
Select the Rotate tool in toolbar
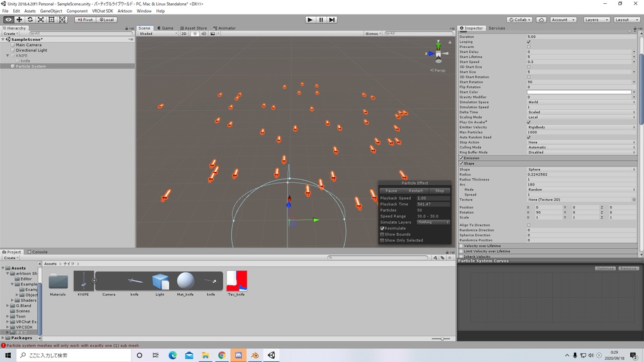pos(30,19)
